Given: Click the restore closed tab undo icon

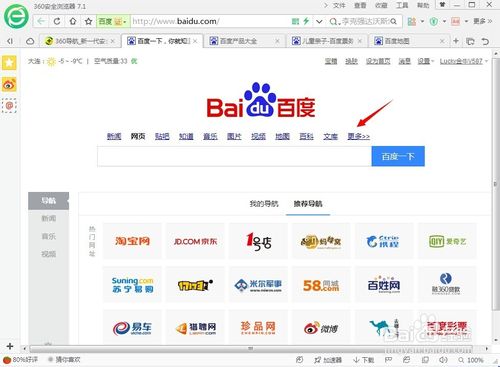Looking at the screenshot, I should (485, 41).
